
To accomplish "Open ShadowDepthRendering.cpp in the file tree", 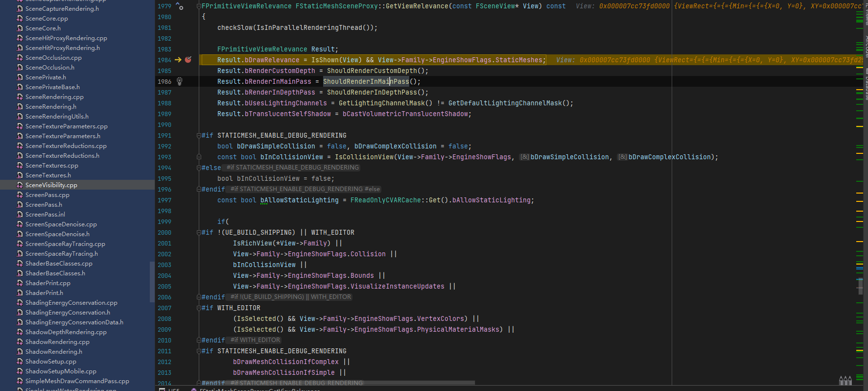I will [x=66, y=332].
